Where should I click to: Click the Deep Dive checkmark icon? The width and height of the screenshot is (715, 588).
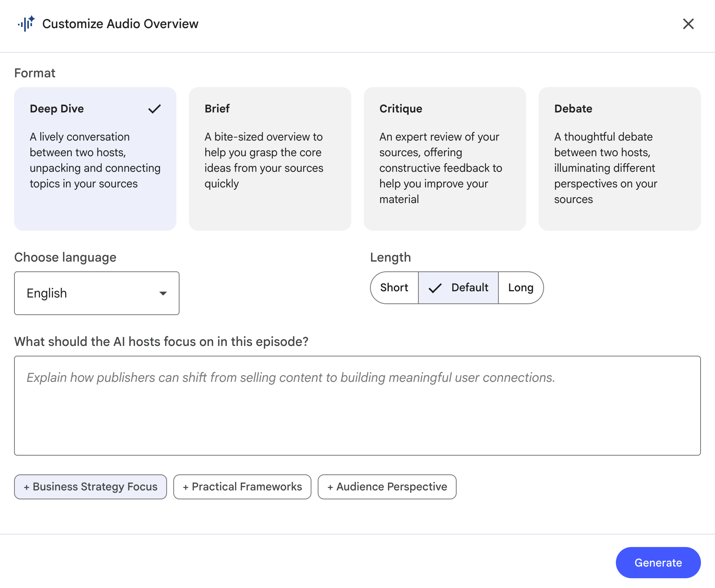pos(155,109)
